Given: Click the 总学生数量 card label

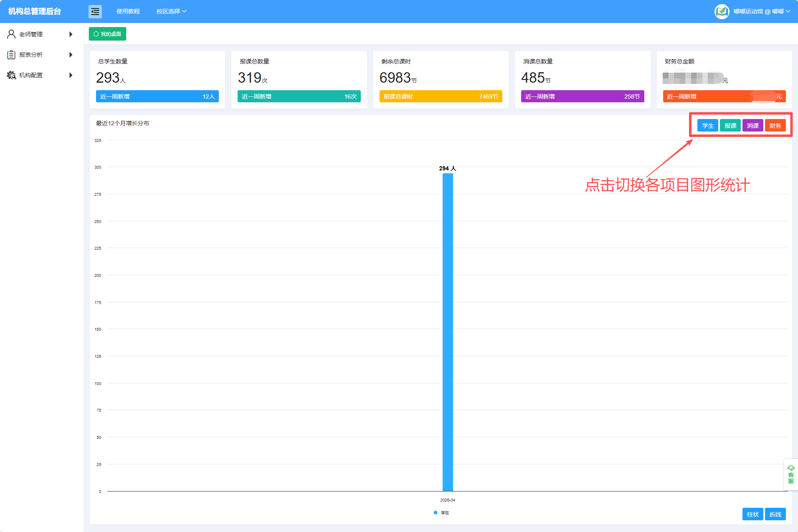Looking at the screenshot, I should 113,61.
